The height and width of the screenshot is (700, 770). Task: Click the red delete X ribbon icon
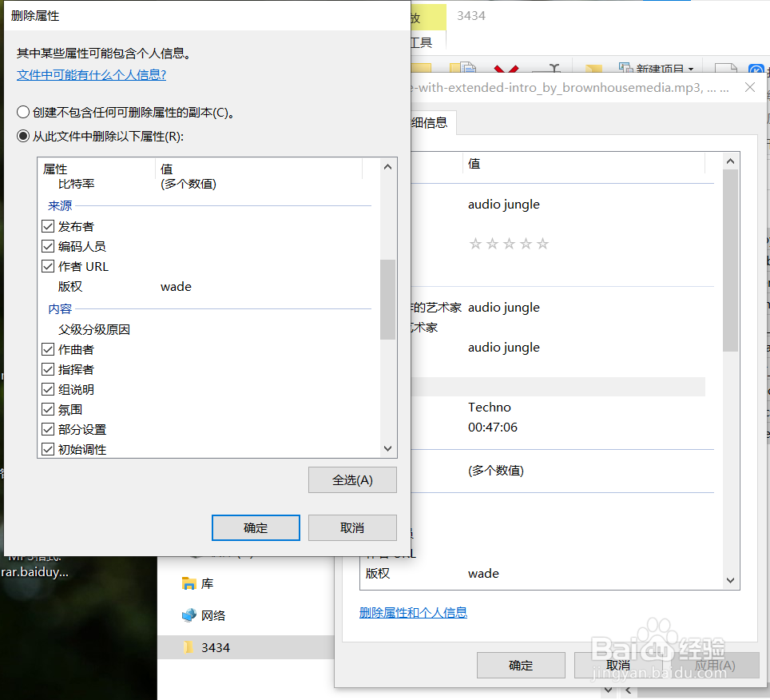click(506, 69)
